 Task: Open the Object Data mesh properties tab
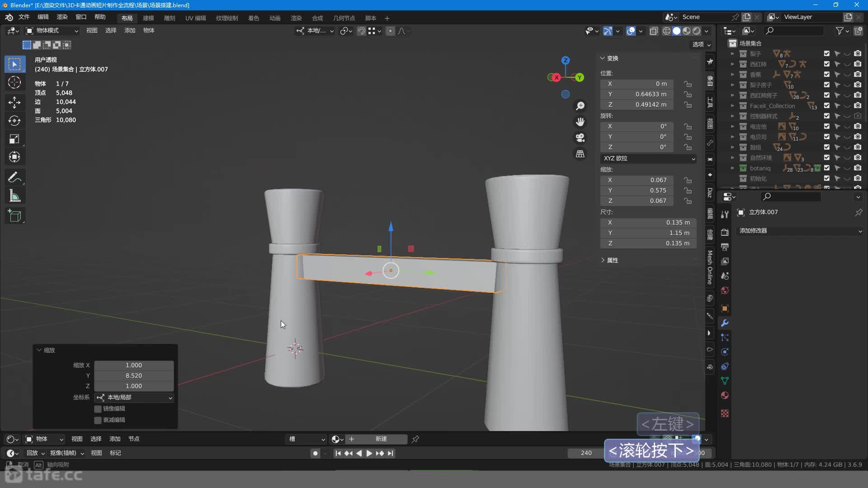tap(725, 381)
